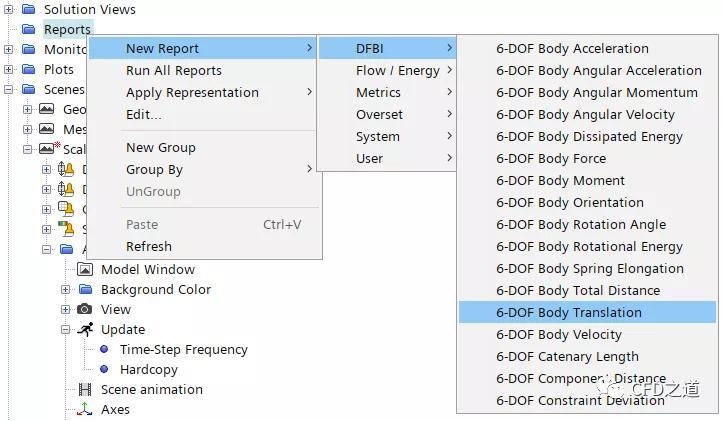Open the Group By submenu
This screenshot has height=421, width=723.
(203, 169)
